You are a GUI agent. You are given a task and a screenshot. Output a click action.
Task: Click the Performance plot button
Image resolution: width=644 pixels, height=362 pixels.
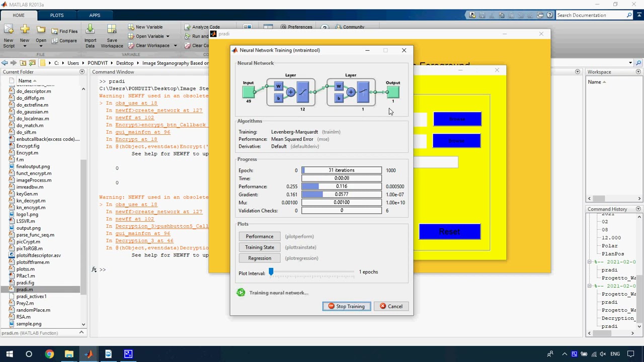(x=260, y=236)
